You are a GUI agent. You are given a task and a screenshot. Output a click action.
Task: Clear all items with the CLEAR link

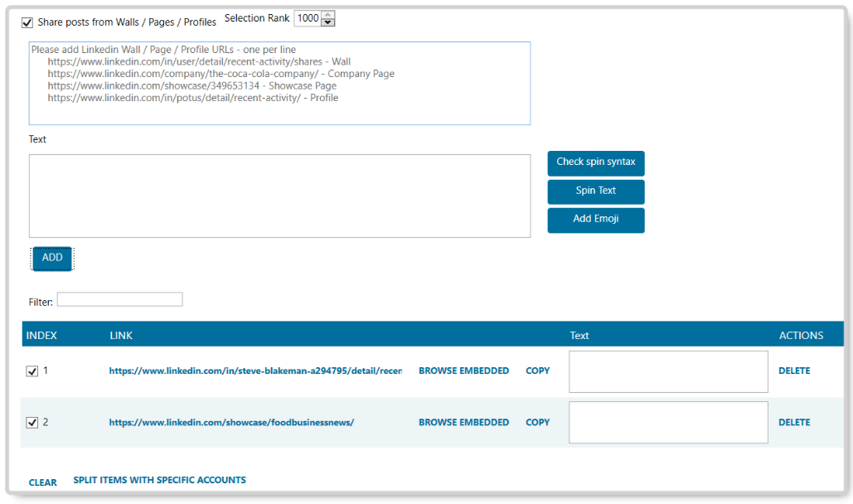pyautogui.click(x=42, y=482)
